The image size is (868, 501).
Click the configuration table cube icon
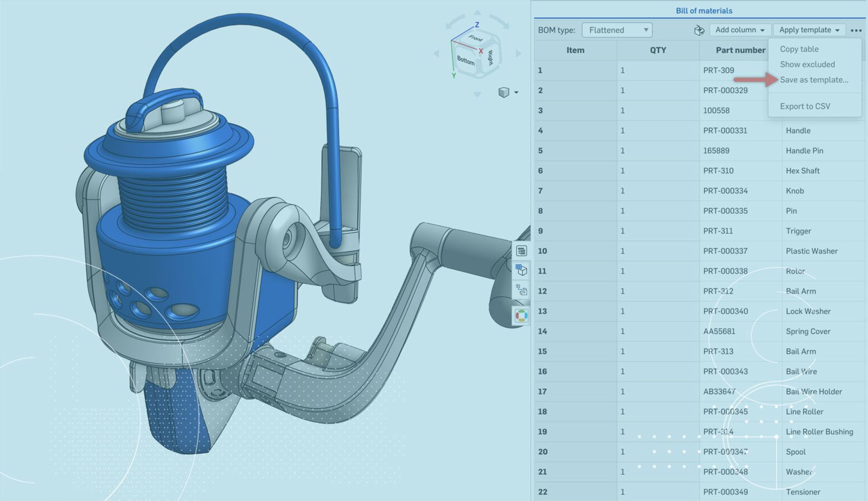pos(521,270)
